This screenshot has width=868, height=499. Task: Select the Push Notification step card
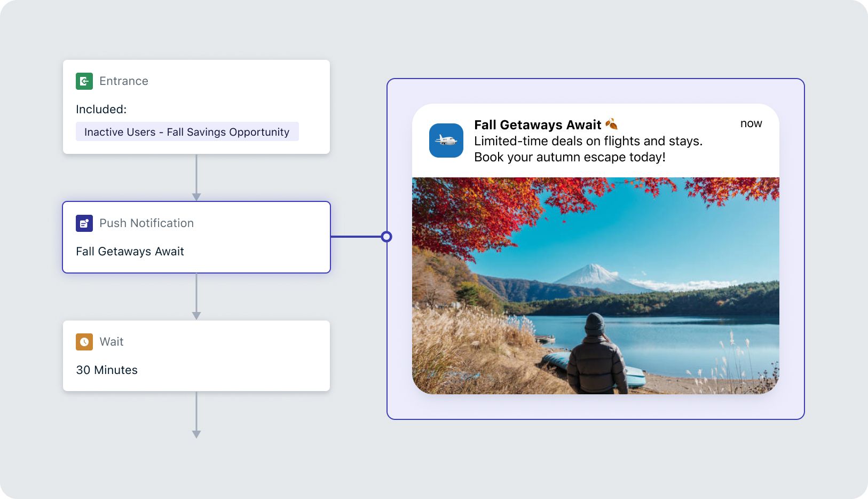point(196,237)
